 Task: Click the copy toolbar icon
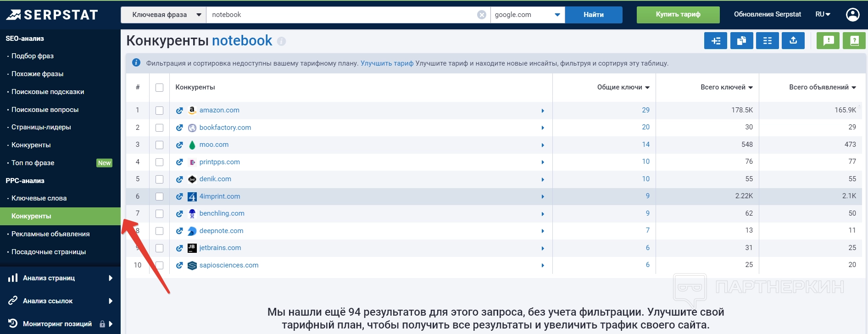[741, 41]
